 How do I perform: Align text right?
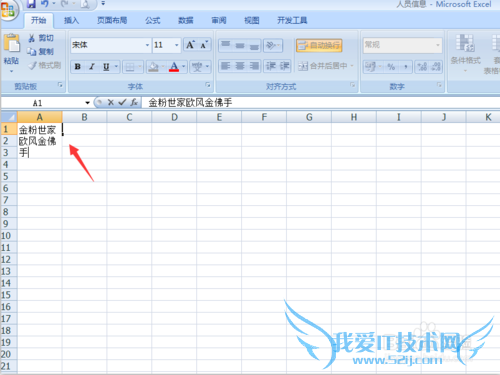coord(254,66)
